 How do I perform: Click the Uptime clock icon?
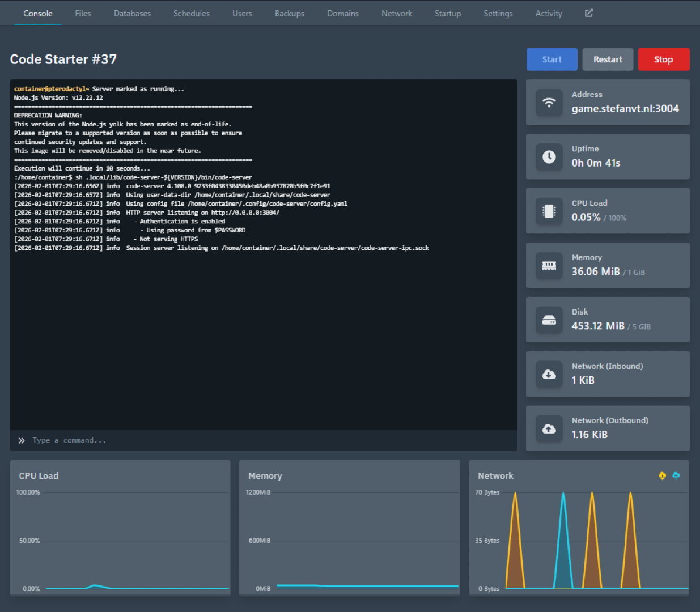pos(549,157)
